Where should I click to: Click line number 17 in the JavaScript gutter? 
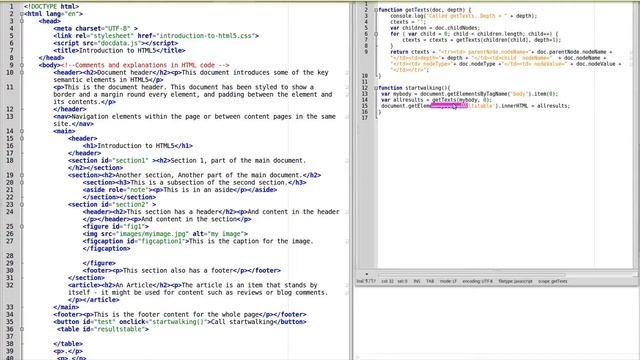(365, 118)
